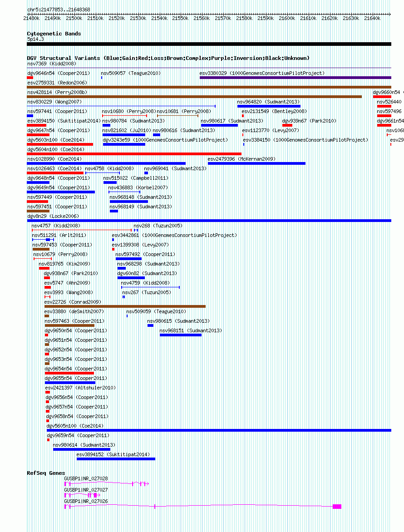404x532 pixels.
Task: Select the RefSeq Genes track title
Action: [x=46, y=473]
